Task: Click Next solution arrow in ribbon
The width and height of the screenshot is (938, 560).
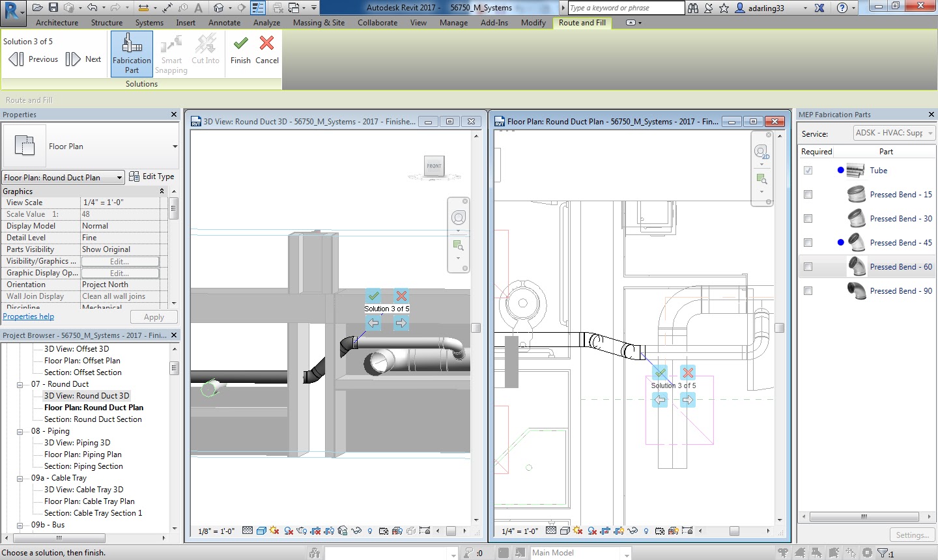Action: click(83, 59)
